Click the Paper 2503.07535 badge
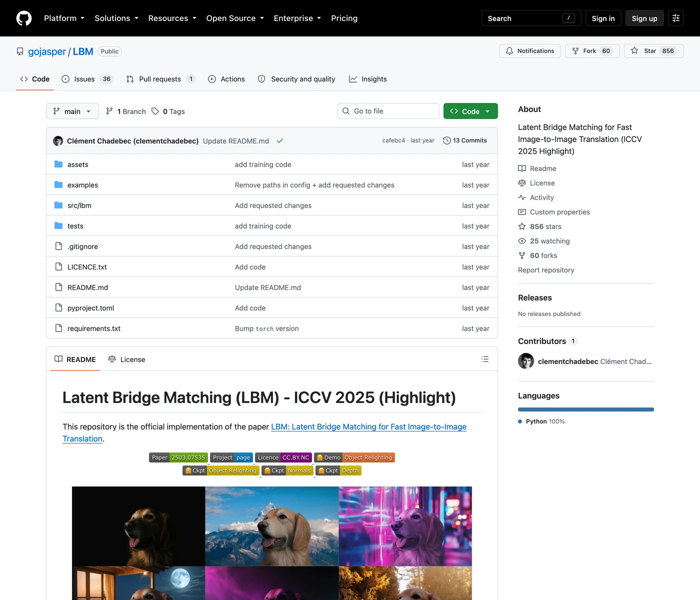 pyautogui.click(x=178, y=457)
